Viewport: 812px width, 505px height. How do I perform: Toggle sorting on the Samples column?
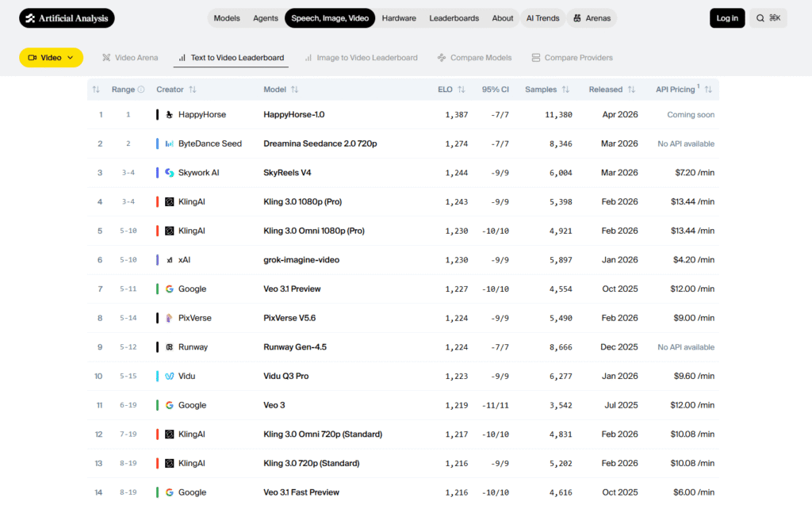[565, 89]
